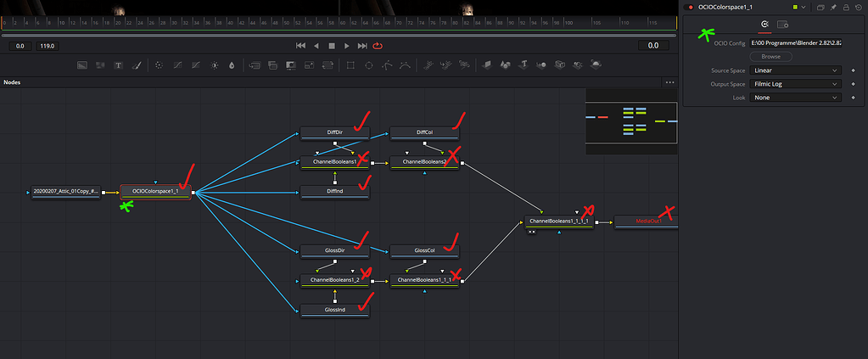Click the OCIO Config path field
868x359 pixels.
point(796,42)
